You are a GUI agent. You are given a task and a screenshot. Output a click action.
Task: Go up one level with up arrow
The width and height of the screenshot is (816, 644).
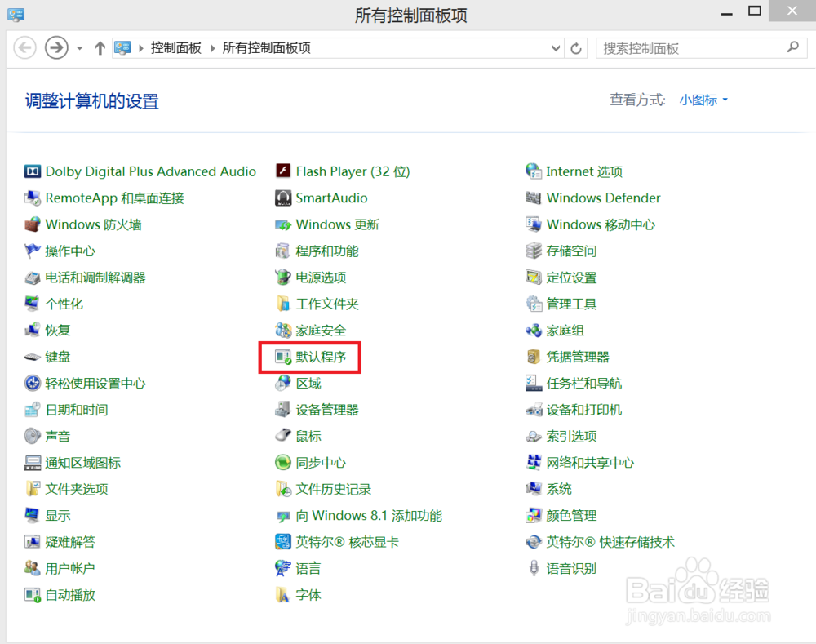point(100,48)
